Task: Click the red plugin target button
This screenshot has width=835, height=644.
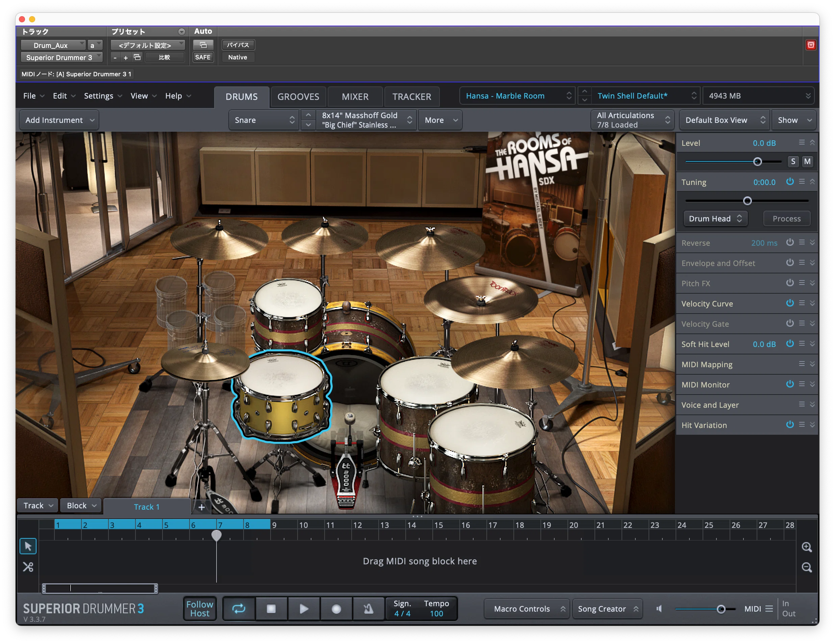Action: coord(811,45)
